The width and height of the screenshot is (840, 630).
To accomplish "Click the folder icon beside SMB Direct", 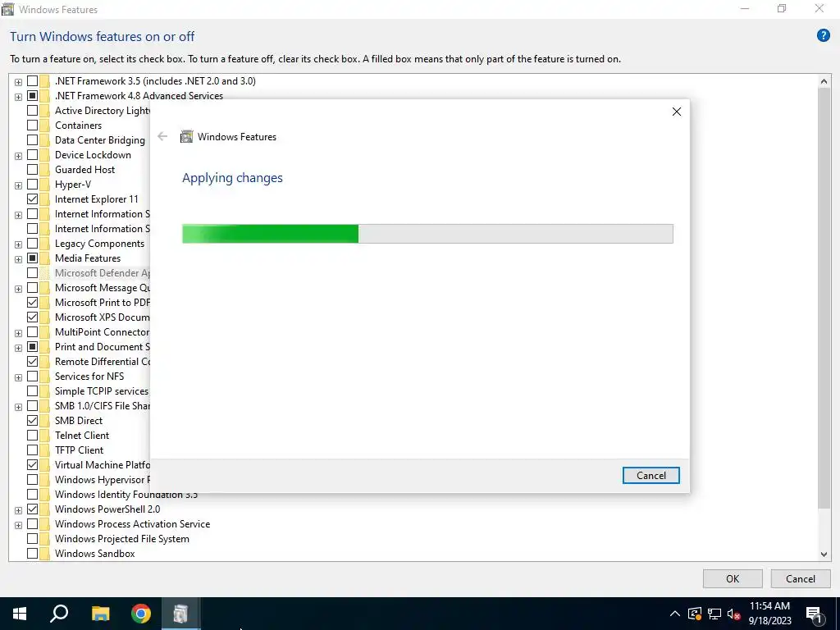I will pyautogui.click(x=44, y=421).
